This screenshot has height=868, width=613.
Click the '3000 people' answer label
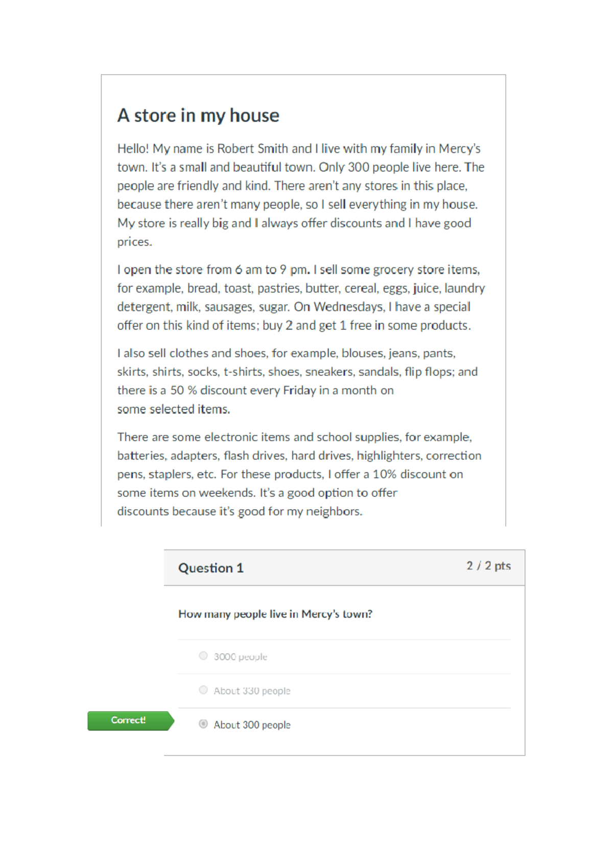(x=240, y=657)
